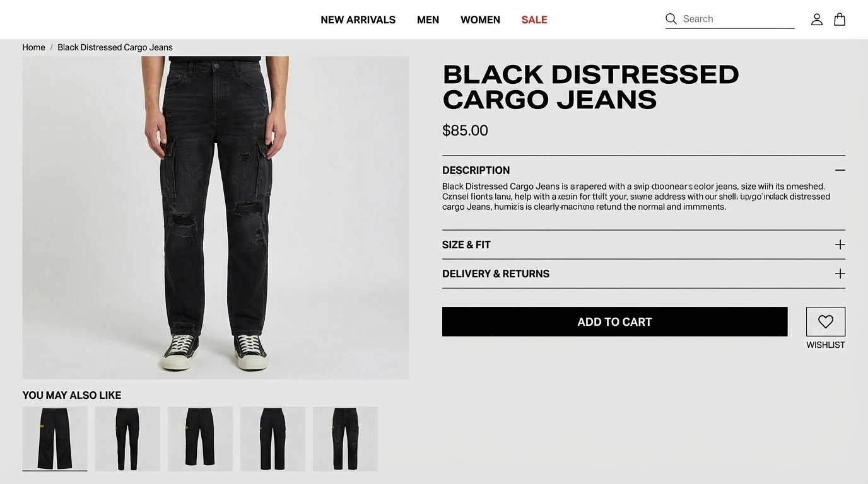868x484 pixels.
Task: Click the Add to Cart button
Action: [614, 321]
